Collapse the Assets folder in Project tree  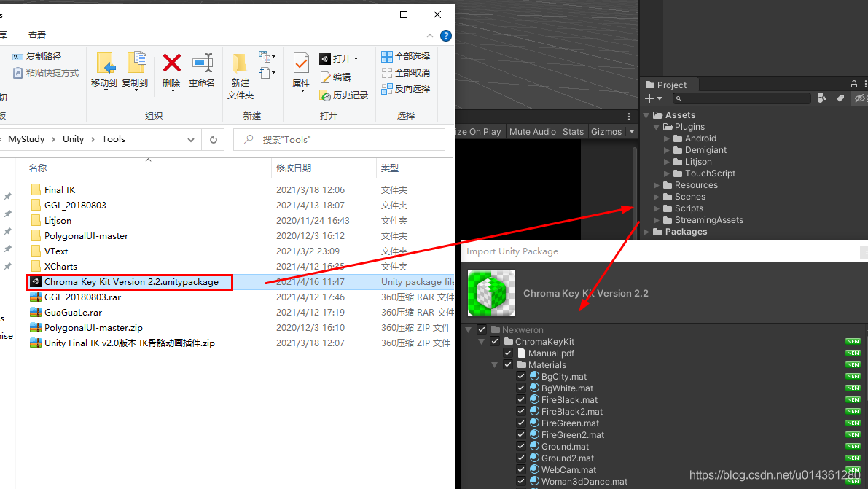point(646,115)
